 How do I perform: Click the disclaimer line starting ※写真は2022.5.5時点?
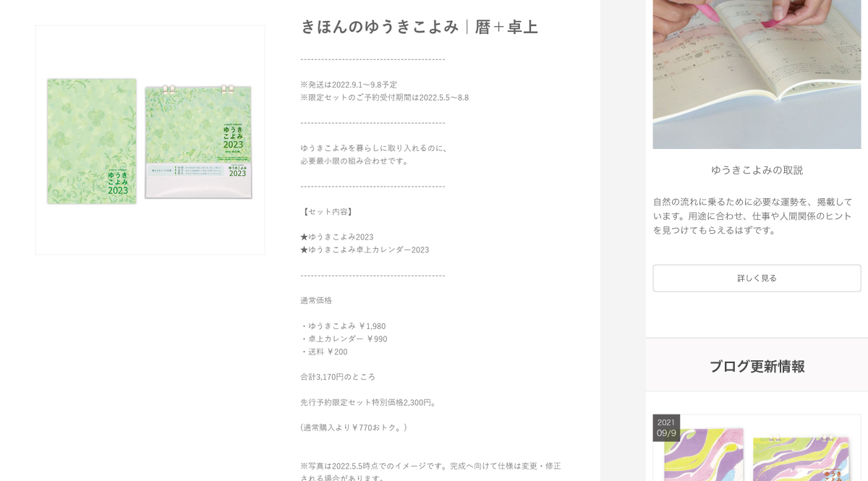point(431,466)
